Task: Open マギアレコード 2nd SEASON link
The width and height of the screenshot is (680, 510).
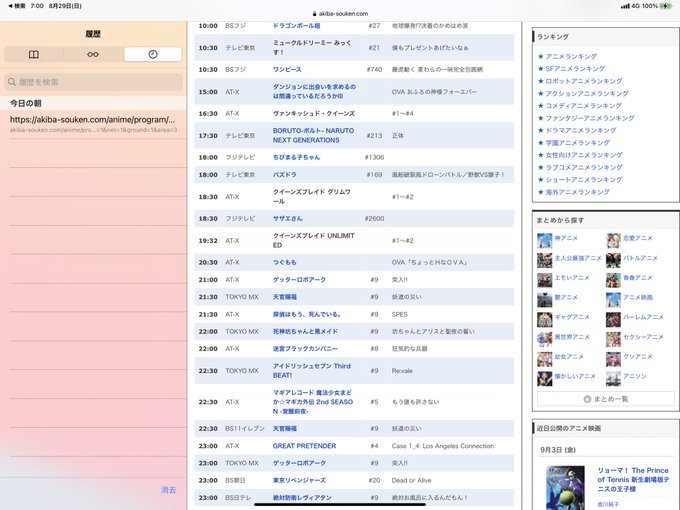Action: point(313,402)
